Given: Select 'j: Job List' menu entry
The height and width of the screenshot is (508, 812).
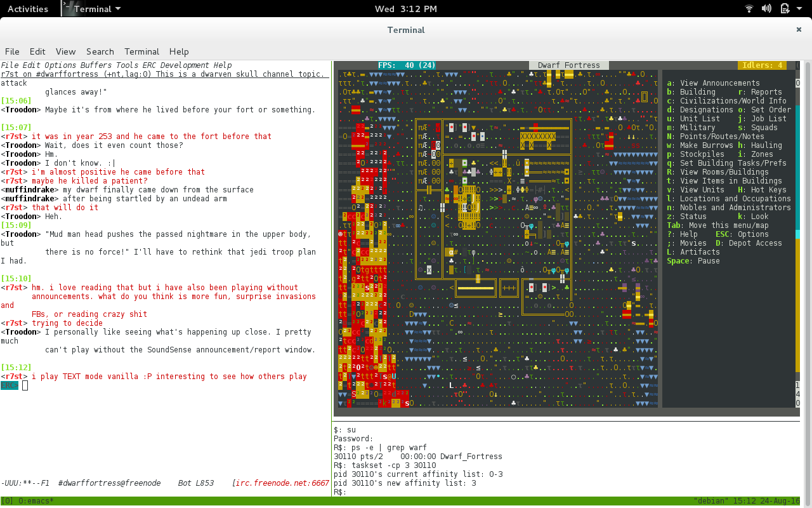Looking at the screenshot, I should pos(762,119).
